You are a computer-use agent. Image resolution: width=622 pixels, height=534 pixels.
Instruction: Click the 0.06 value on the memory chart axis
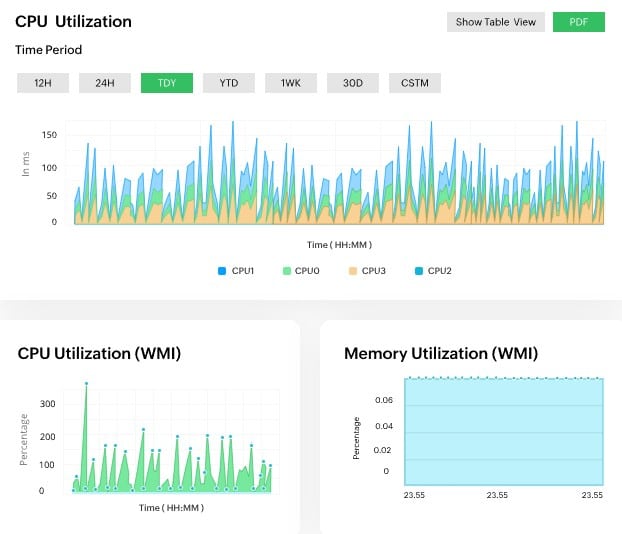(384, 400)
